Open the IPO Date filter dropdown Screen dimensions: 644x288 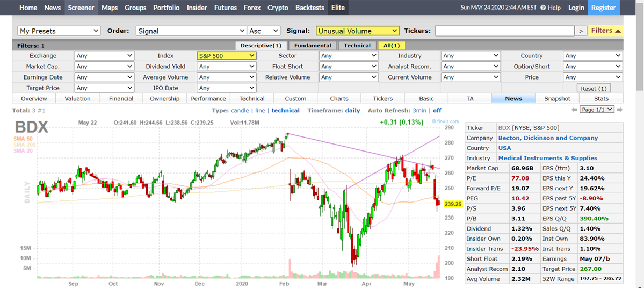227,88
